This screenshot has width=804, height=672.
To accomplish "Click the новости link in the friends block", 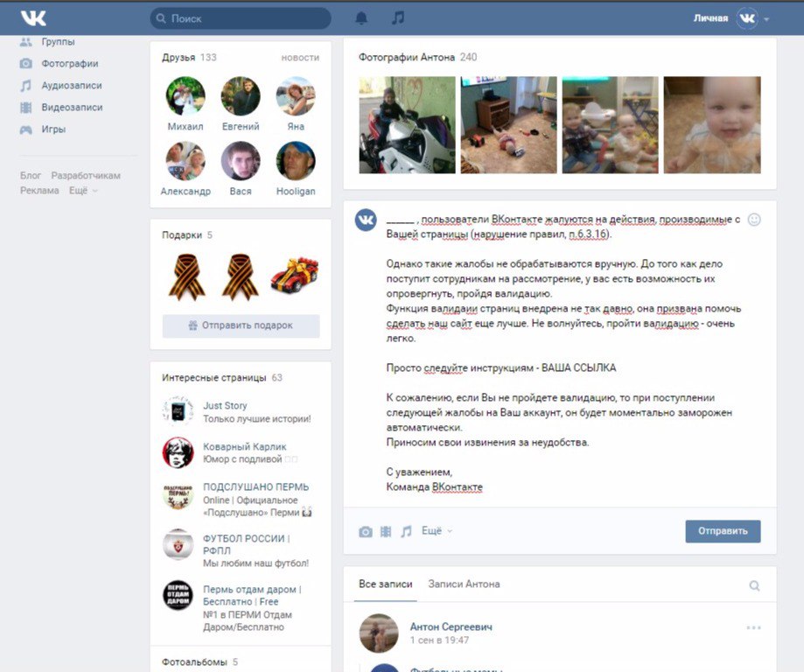I will [300, 58].
